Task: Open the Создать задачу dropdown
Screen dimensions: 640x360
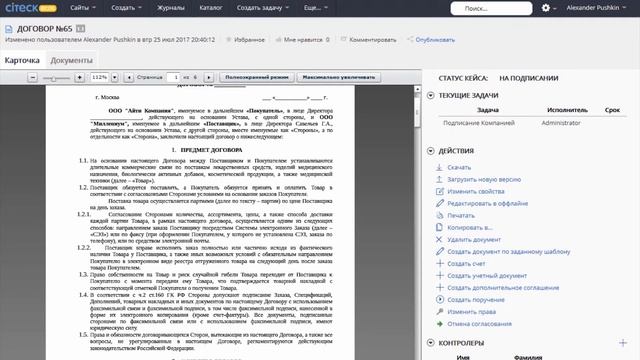Action: [x=263, y=8]
